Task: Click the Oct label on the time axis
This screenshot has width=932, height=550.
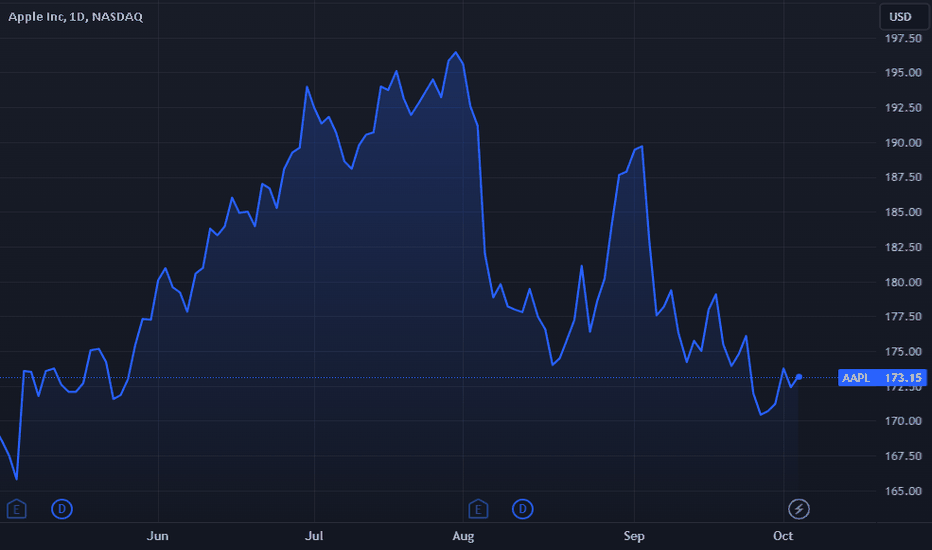Action: click(783, 536)
